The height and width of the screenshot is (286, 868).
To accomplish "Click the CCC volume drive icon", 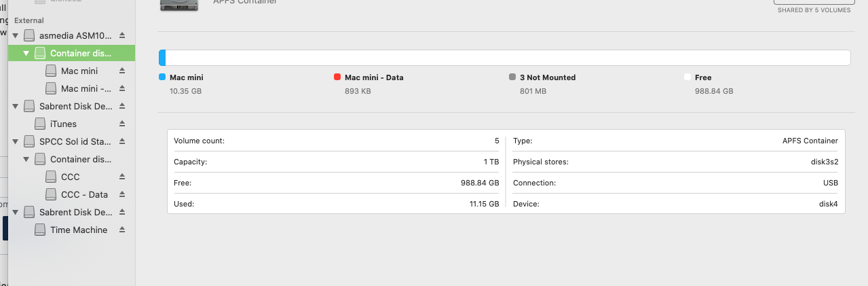I will coord(51,177).
